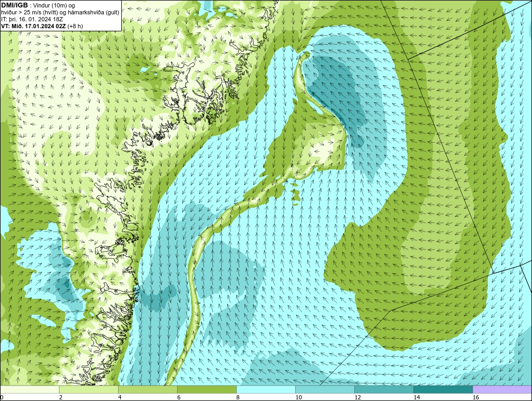Click the legend label '10'

tap(298, 397)
